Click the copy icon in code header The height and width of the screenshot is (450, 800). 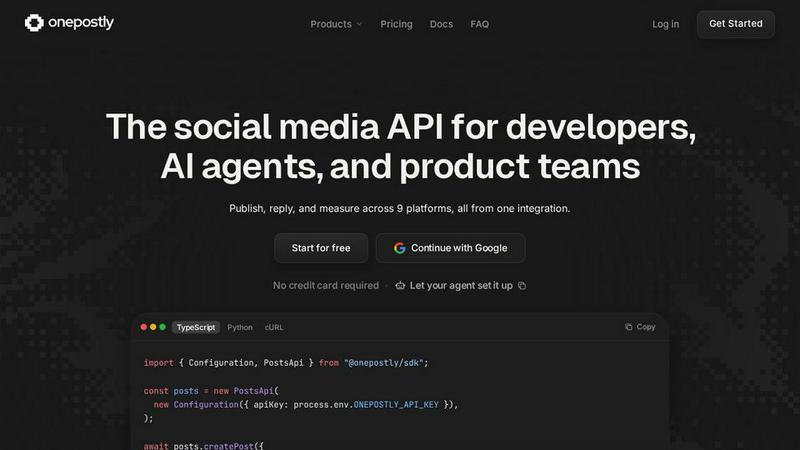(629, 327)
